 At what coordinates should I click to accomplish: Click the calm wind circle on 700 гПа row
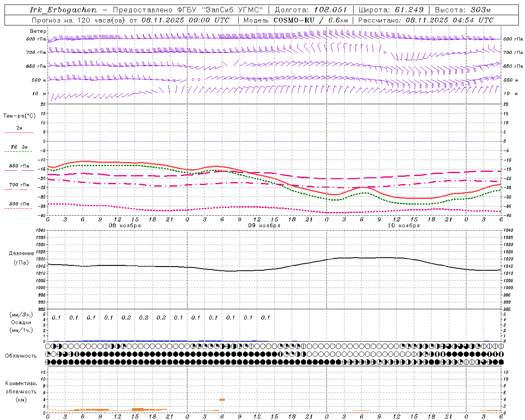click(x=385, y=52)
